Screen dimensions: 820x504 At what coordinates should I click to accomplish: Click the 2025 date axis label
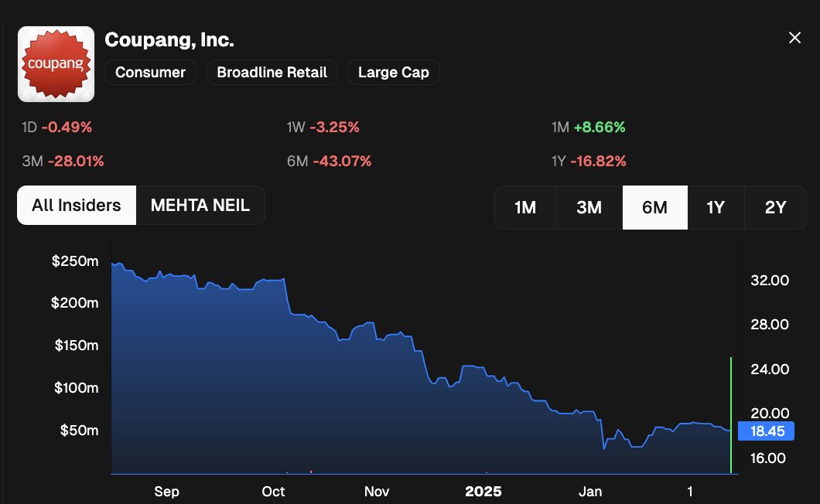483,492
